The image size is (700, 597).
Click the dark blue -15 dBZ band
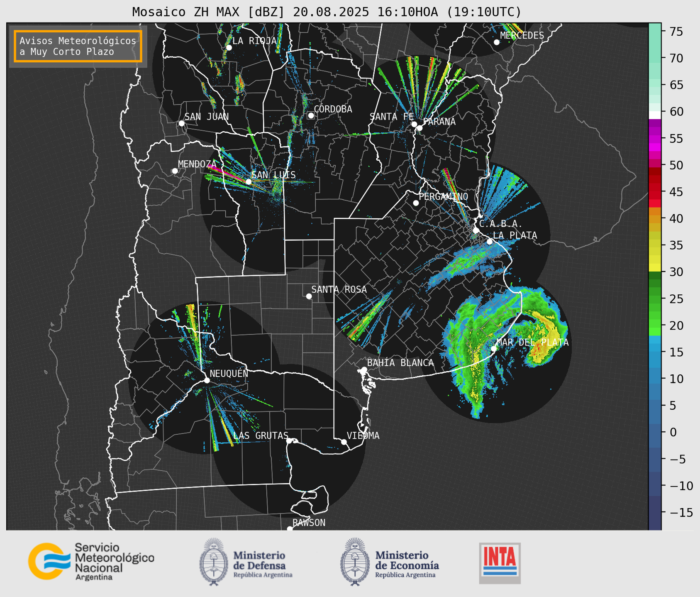click(655, 513)
